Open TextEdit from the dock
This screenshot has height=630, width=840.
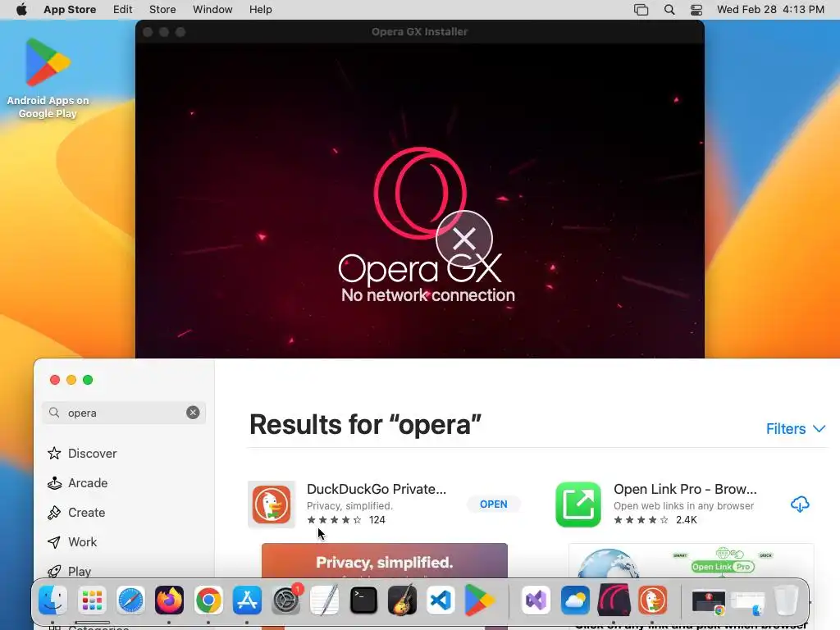[x=325, y=600]
